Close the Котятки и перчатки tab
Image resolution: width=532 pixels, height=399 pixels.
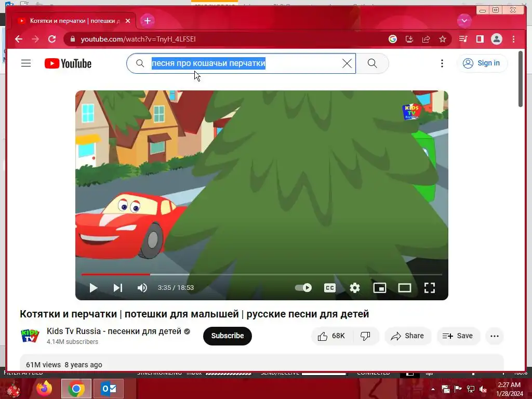[128, 21]
